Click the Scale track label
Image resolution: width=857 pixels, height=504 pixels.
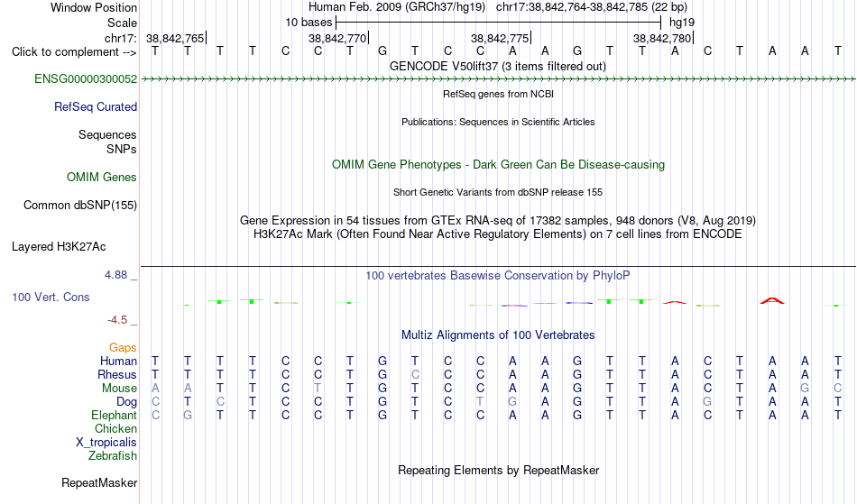[123, 23]
